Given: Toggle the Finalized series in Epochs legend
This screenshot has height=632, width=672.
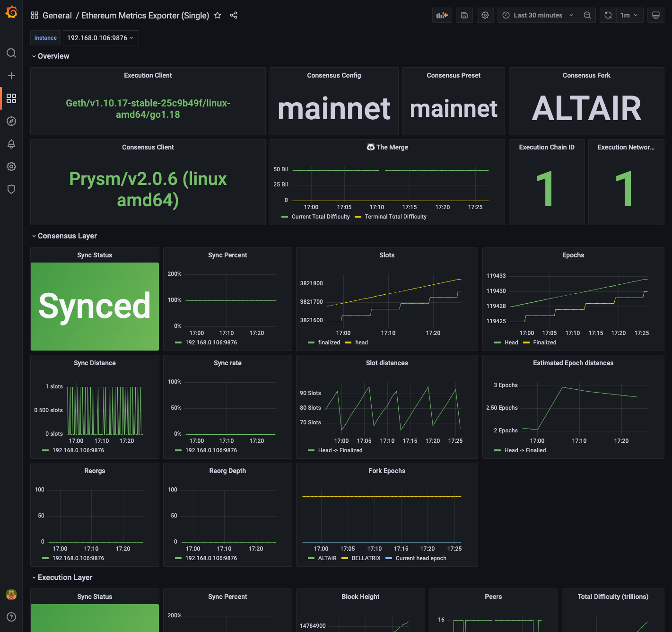Looking at the screenshot, I should pyautogui.click(x=545, y=342).
